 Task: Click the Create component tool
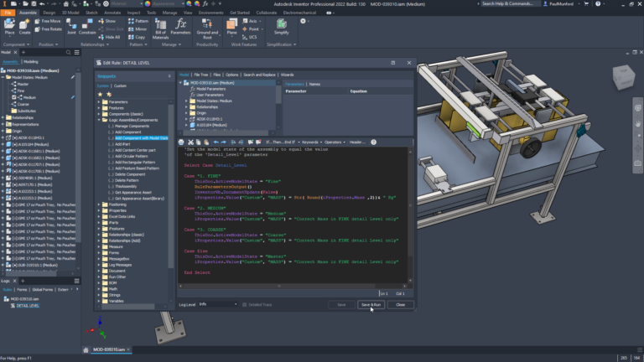[24, 27]
